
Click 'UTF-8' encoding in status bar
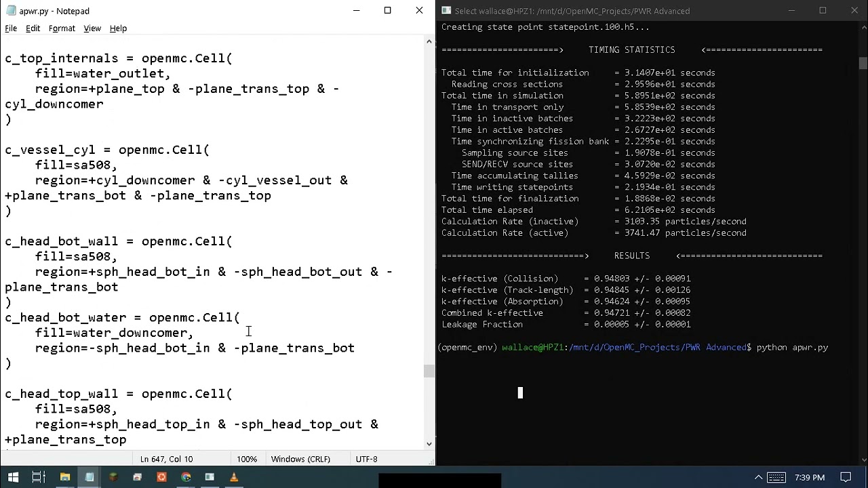[x=367, y=459]
